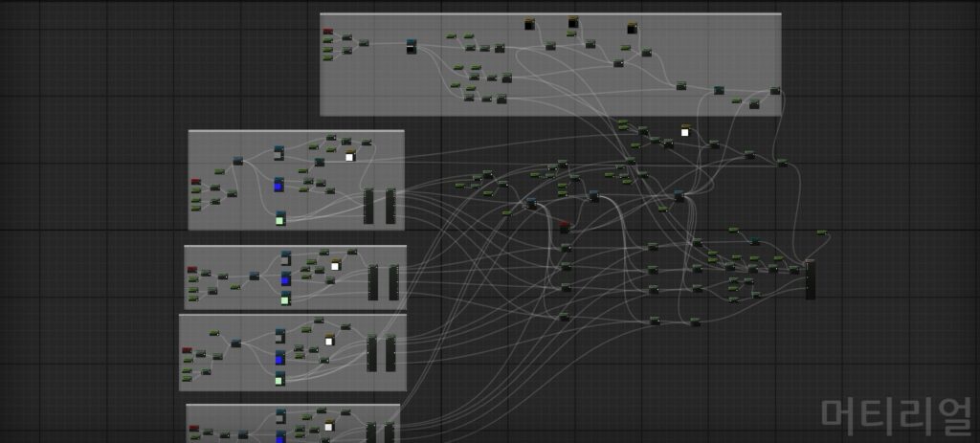Select the left tall dark node in fourth comment box

pyautogui.click(x=372, y=354)
